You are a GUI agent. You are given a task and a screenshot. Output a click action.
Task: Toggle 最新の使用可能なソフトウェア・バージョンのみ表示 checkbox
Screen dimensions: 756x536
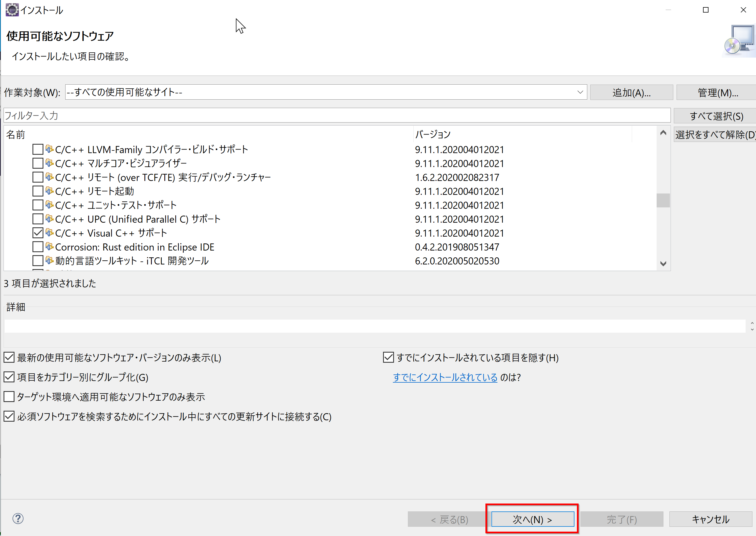[x=9, y=357]
